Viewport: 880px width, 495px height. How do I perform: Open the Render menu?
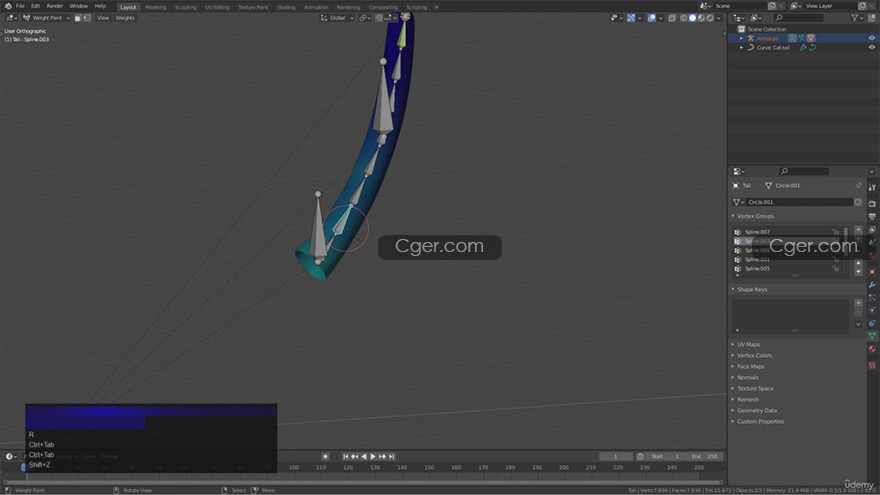point(55,6)
